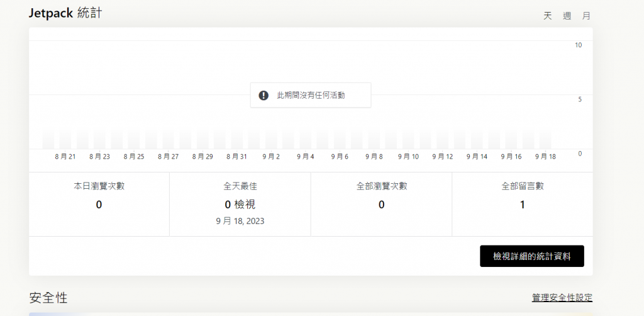Click the chart bar for 8 月 21

(65, 139)
